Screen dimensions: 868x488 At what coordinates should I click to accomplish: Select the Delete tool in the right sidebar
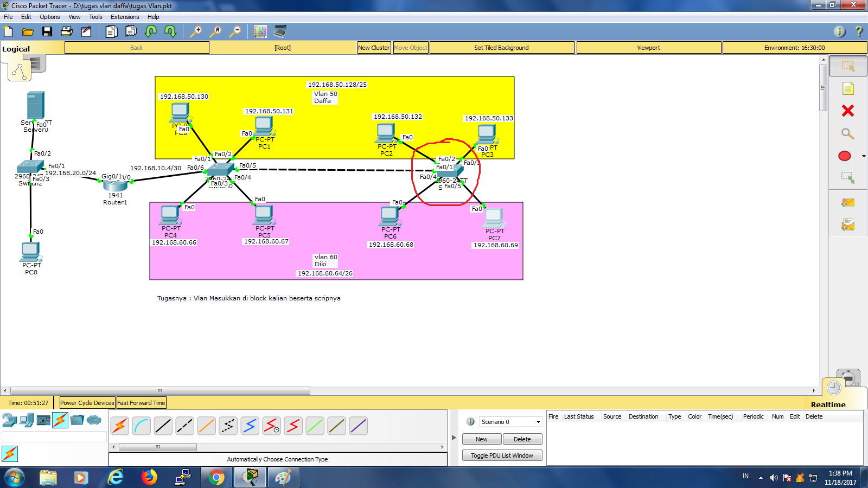pos(847,111)
